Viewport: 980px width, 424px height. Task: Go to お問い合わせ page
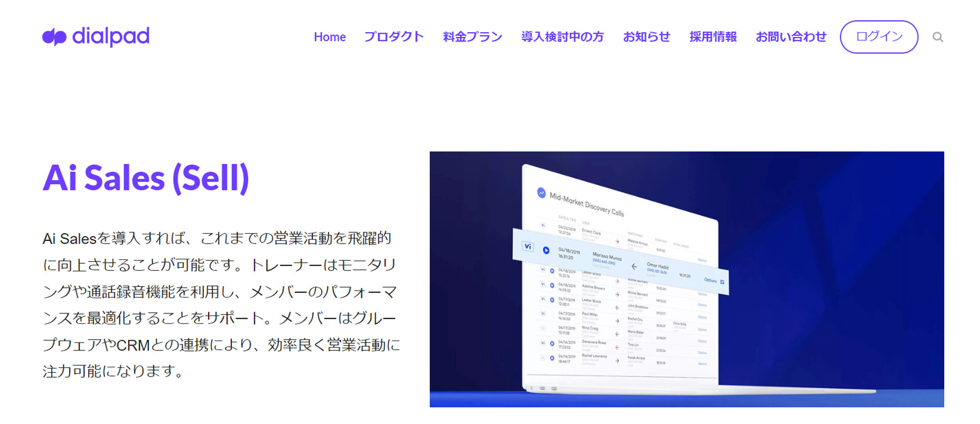[x=791, y=37]
